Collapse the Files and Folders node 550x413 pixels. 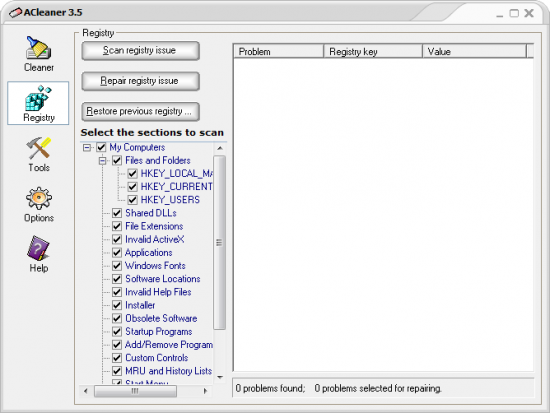coord(102,161)
